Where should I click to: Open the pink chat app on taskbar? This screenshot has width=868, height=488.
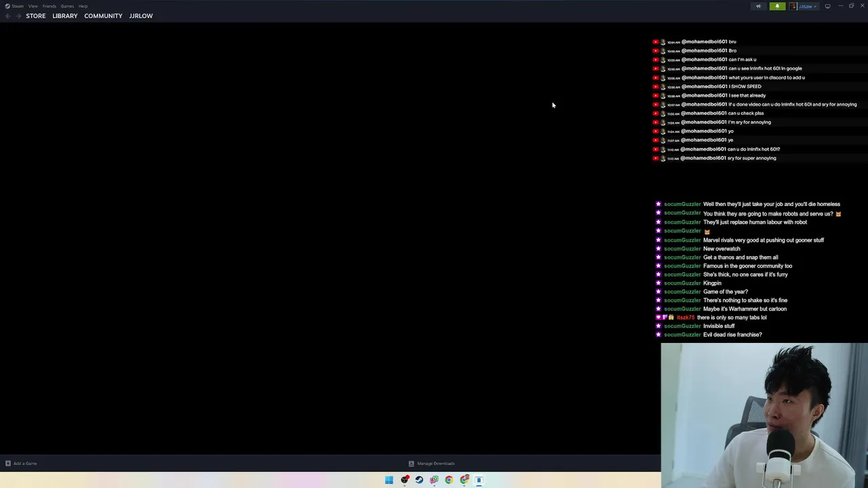434,480
